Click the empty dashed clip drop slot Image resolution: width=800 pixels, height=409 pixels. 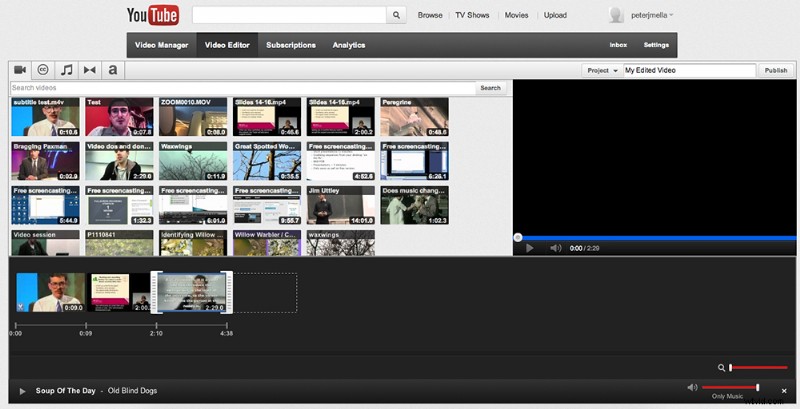[265, 293]
